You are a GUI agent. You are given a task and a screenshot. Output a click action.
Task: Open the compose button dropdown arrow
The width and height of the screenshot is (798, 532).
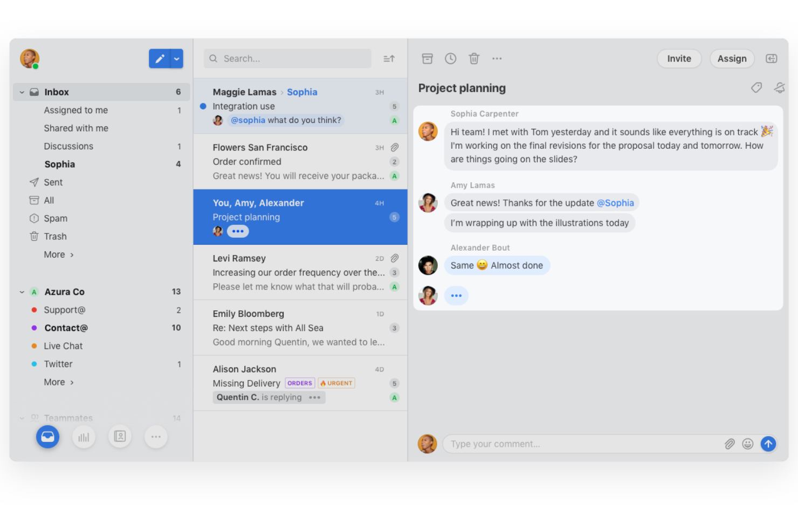coord(176,58)
